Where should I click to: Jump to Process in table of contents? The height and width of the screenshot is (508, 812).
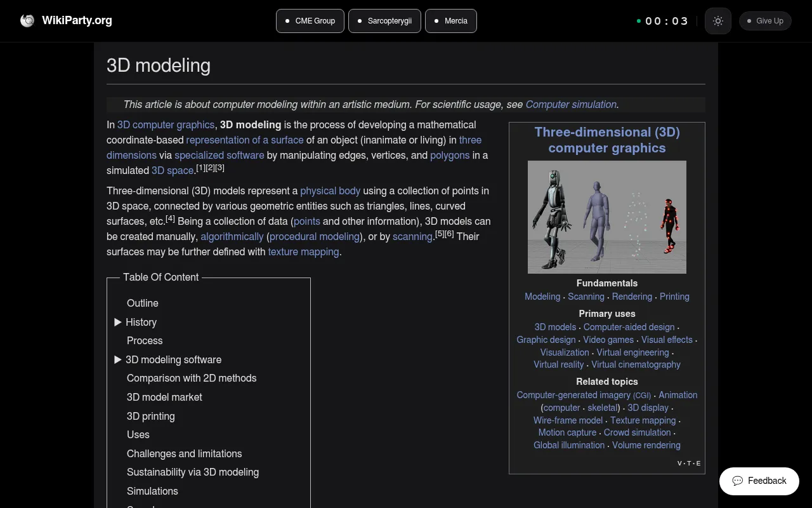[145, 340]
